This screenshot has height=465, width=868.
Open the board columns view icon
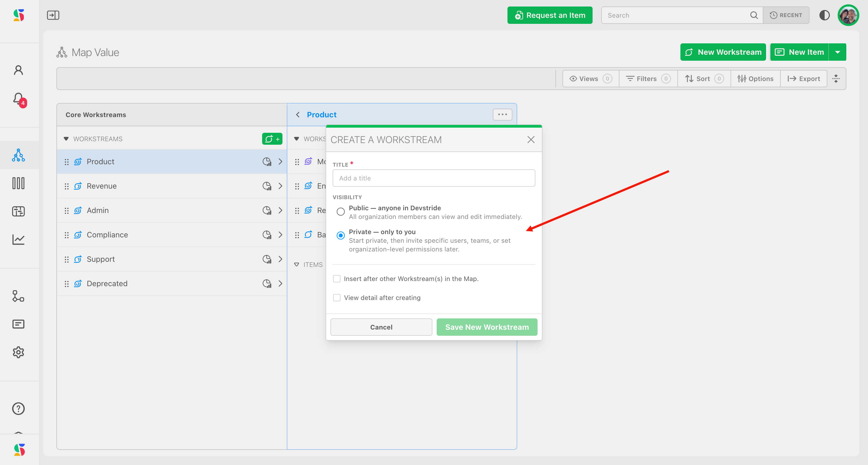tap(18, 183)
